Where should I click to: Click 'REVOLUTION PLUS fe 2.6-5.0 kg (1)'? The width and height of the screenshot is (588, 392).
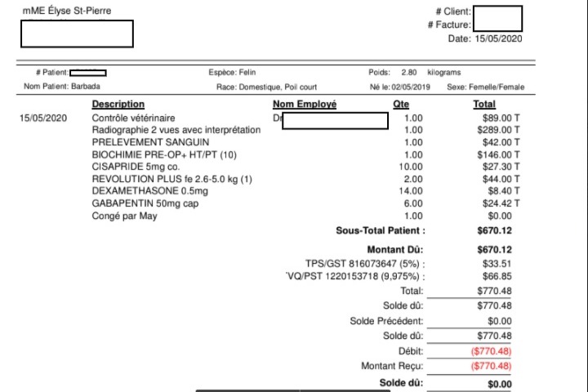point(172,179)
